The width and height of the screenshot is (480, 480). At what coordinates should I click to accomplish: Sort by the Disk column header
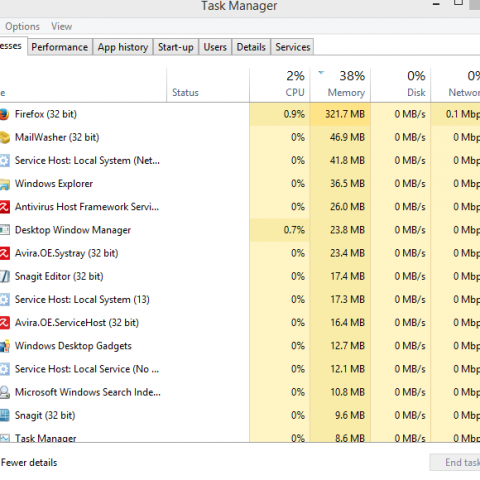tap(401, 85)
